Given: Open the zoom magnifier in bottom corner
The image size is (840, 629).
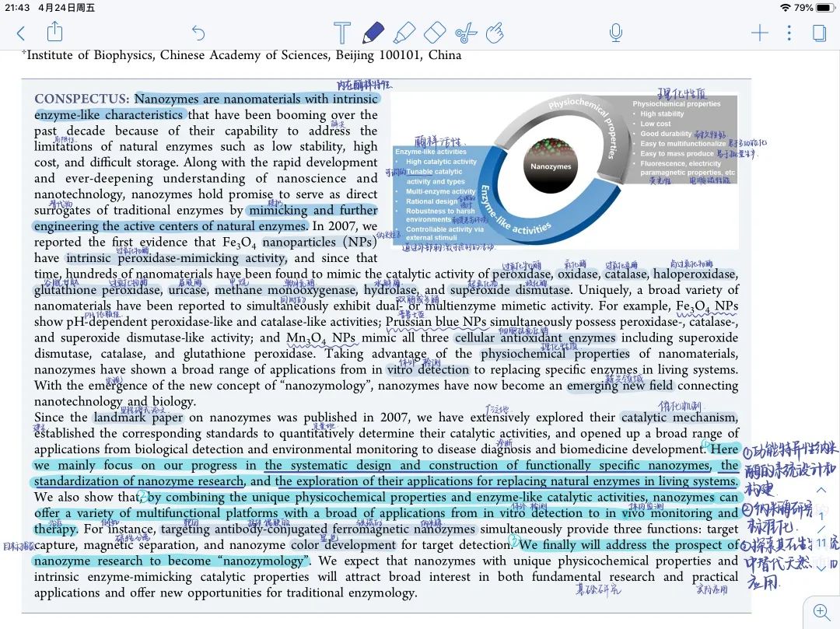Looking at the screenshot, I should click(x=821, y=611).
